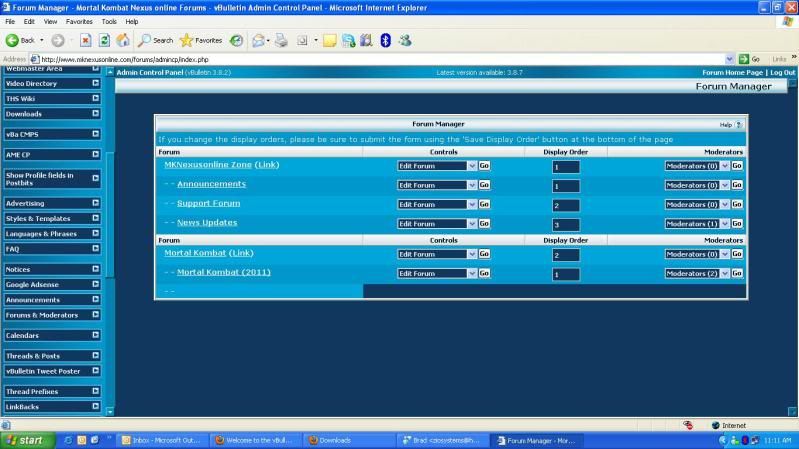Click the Refresh page icon
Viewport: 799px width, 449px height.
click(x=104, y=40)
